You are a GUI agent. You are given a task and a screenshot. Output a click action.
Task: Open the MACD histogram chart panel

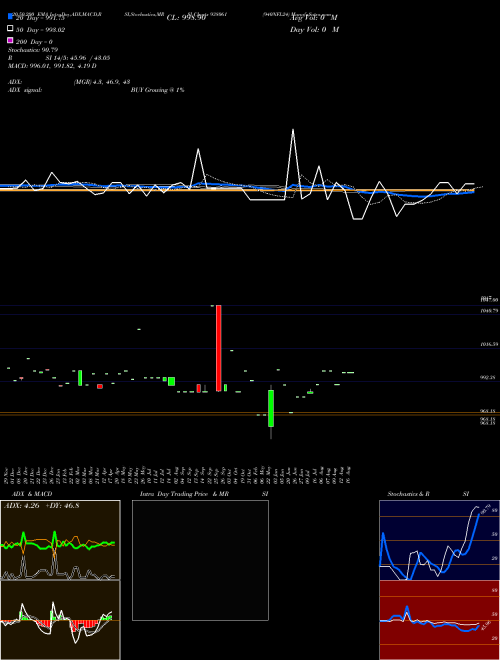(60, 620)
